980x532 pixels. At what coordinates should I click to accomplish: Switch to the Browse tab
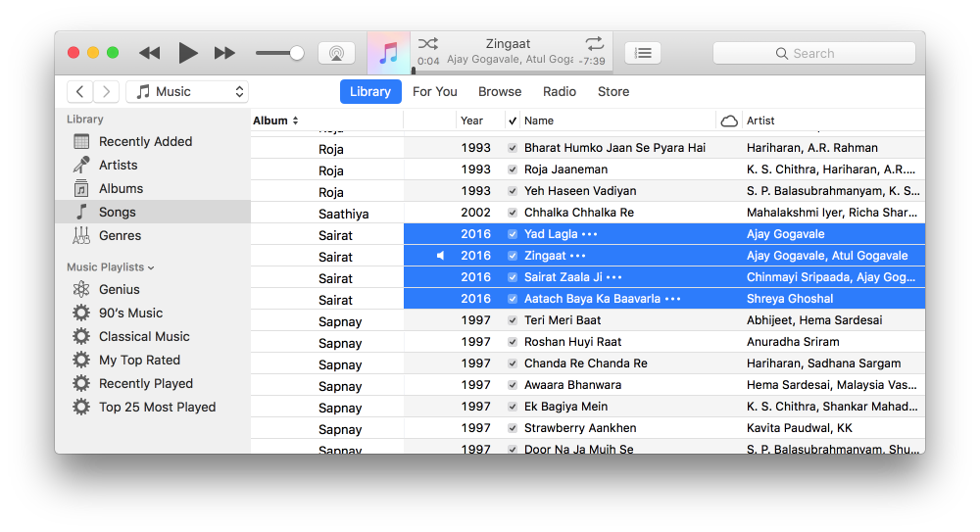coord(500,92)
